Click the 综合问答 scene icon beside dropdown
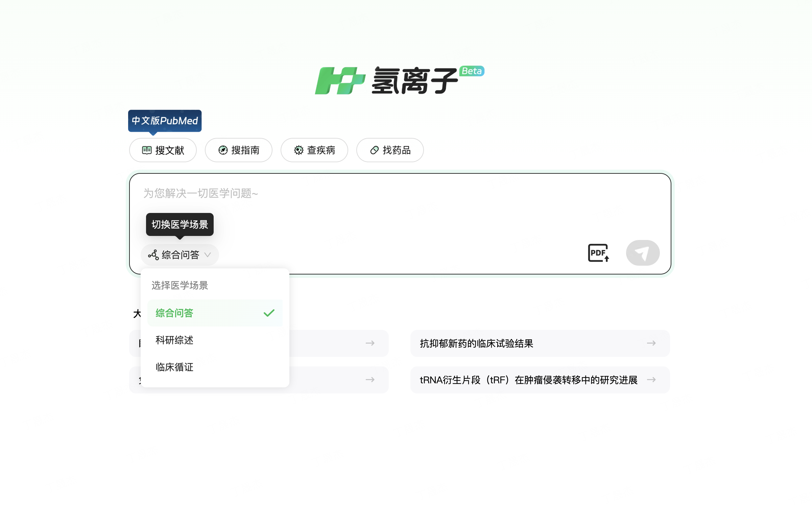The width and height of the screenshot is (812, 505). coord(153,255)
